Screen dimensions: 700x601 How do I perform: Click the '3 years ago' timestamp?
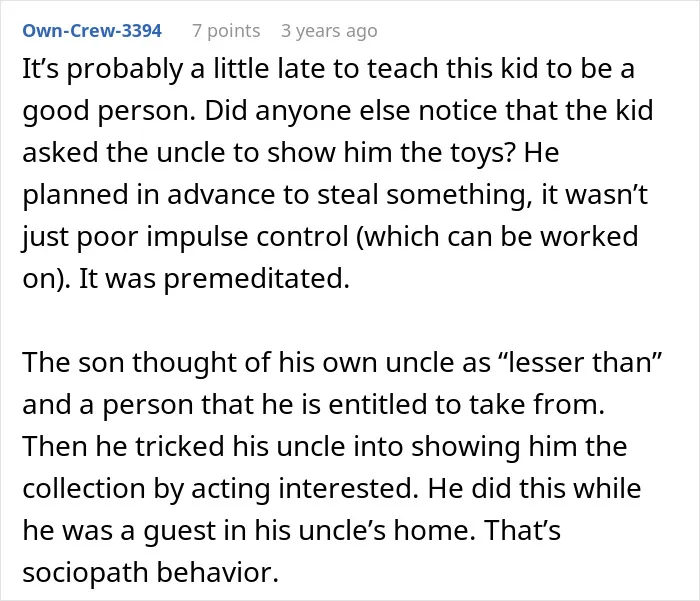(329, 31)
